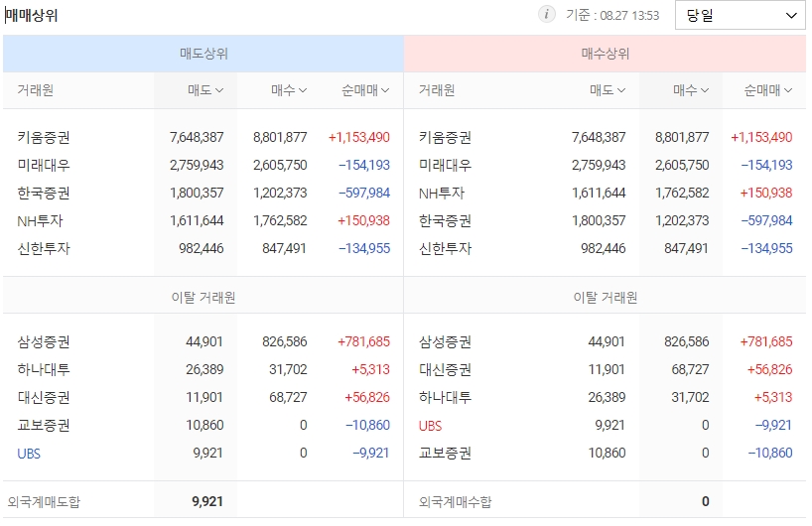
Task: Click the right 이탈 거래원 section header
Action: [605, 298]
